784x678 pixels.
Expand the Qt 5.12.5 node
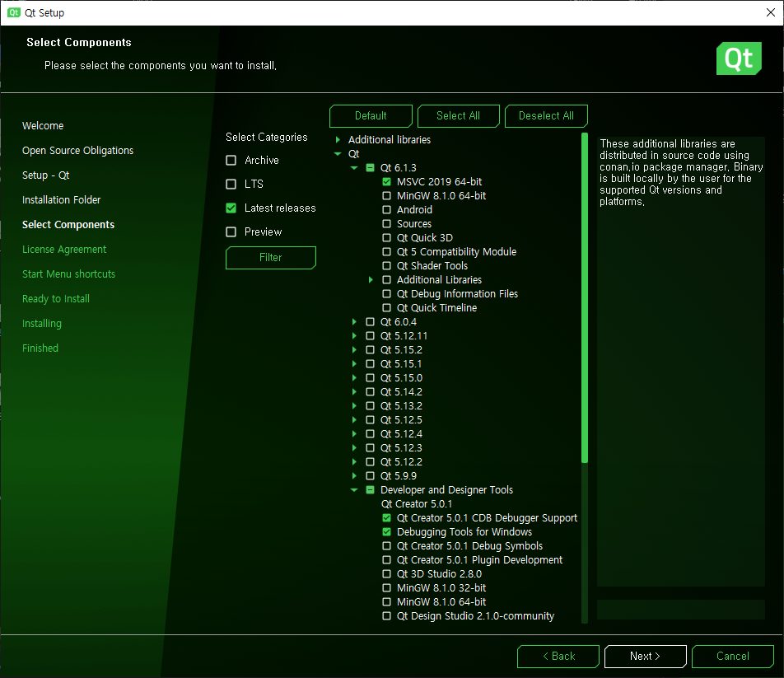(x=354, y=419)
